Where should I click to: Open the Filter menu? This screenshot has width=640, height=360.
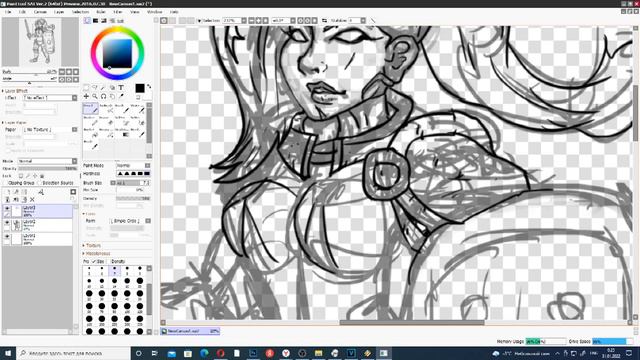click(118, 12)
